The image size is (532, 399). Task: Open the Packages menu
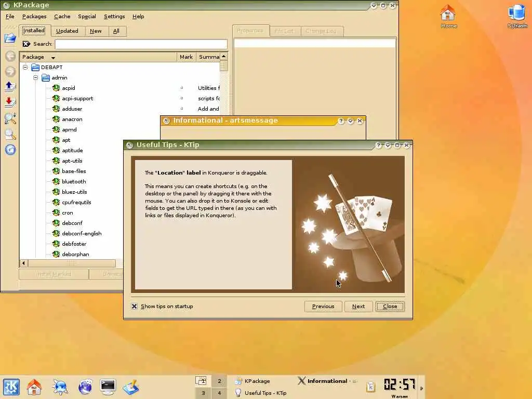point(34,16)
